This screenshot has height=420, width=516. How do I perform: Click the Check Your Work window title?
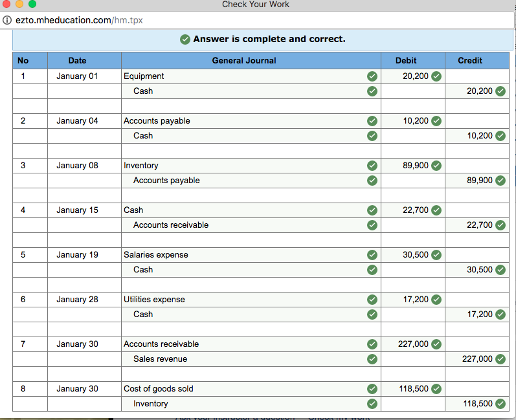click(x=256, y=5)
